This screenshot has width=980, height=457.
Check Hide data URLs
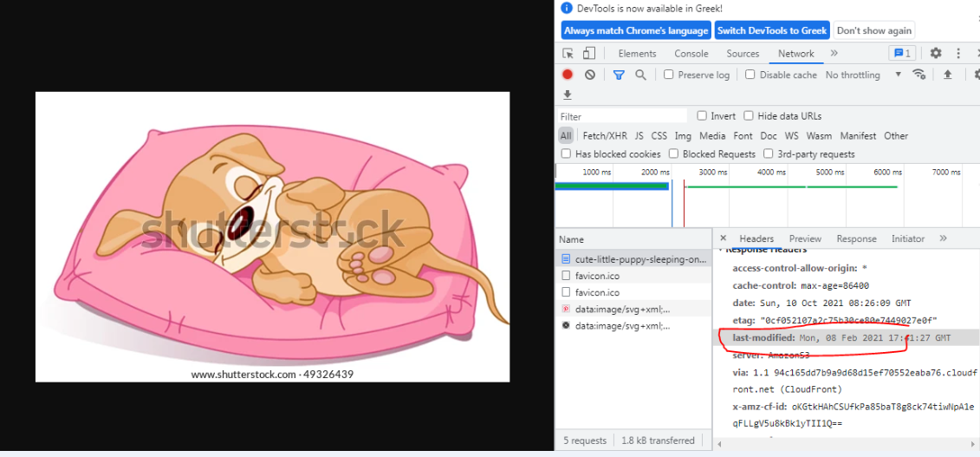[749, 115]
